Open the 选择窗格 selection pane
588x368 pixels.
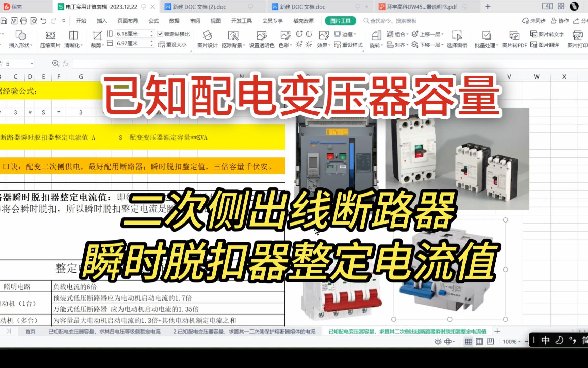point(458,39)
